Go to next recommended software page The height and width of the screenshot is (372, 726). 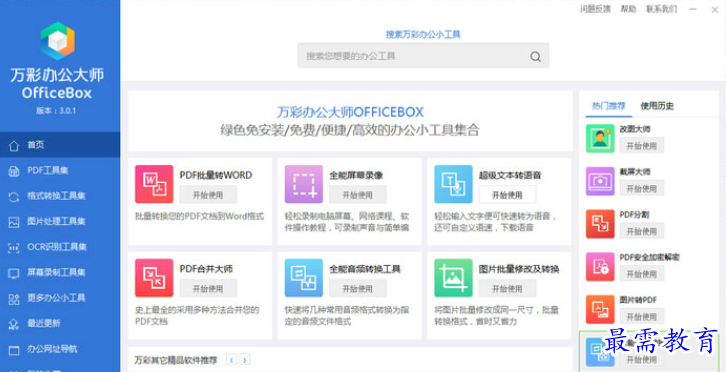click(245, 359)
